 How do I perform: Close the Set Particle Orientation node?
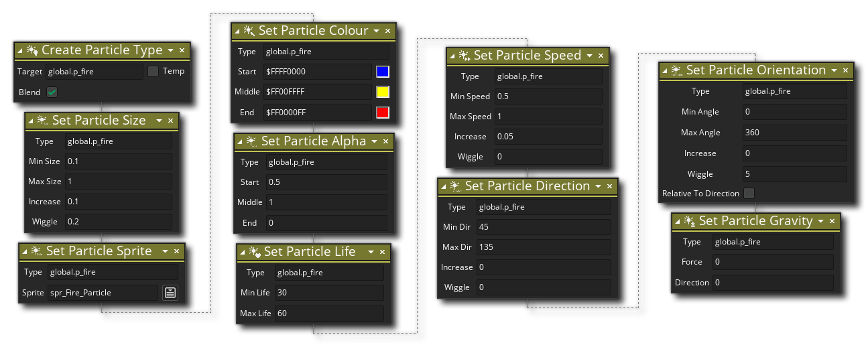845,70
